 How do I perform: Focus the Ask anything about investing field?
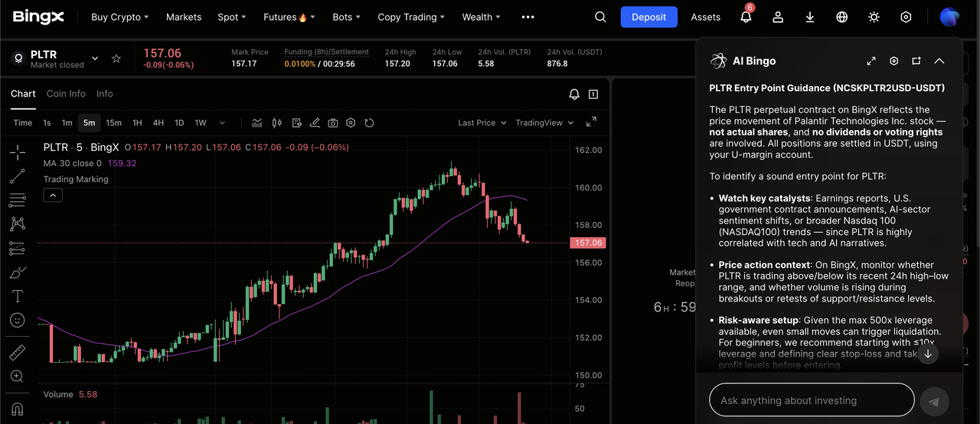click(x=812, y=400)
